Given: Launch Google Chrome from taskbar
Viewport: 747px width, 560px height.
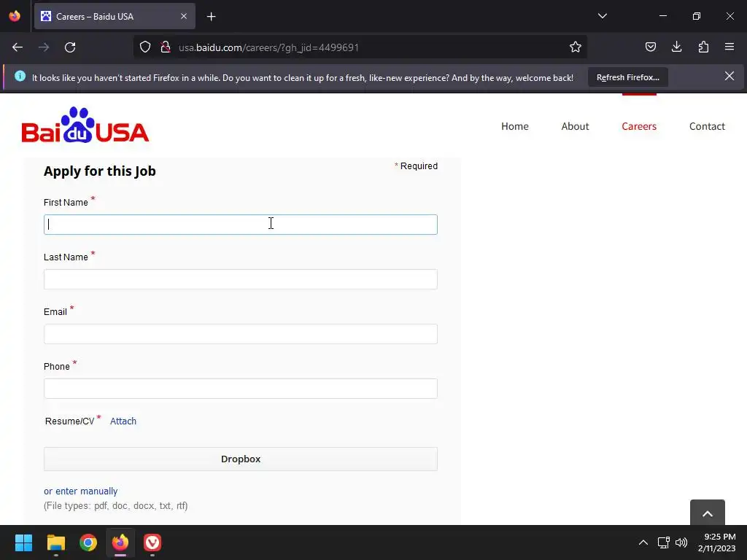Looking at the screenshot, I should (88, 542).
